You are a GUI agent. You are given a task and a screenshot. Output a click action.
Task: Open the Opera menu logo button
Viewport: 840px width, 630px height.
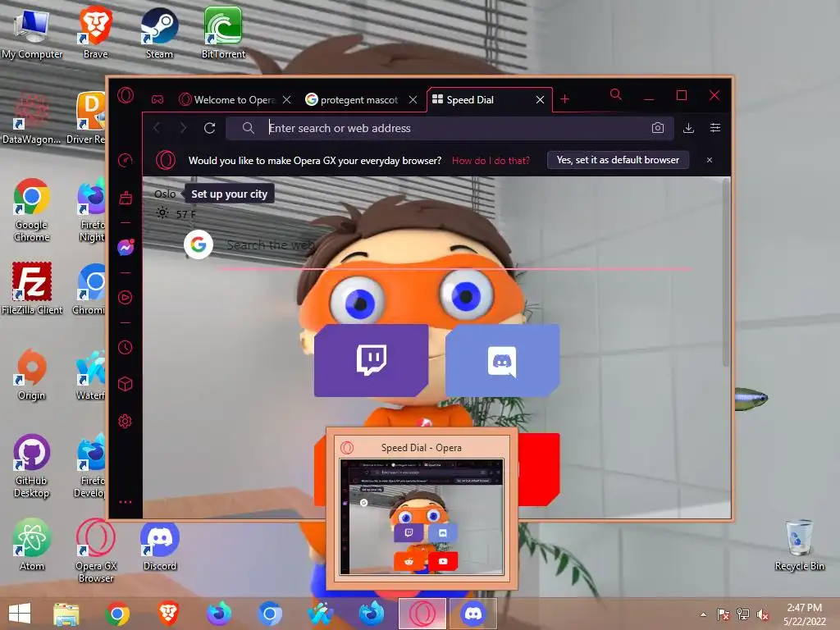tap(126, 96)
